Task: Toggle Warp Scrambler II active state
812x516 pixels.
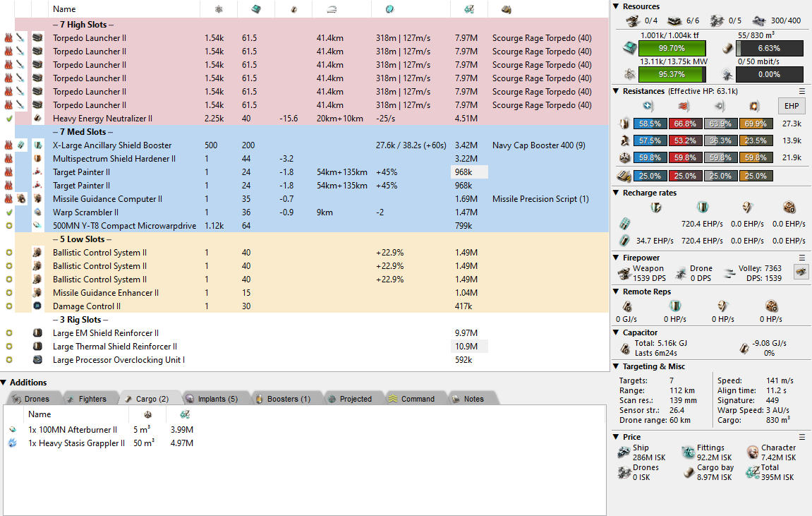Action: (8, 212)
